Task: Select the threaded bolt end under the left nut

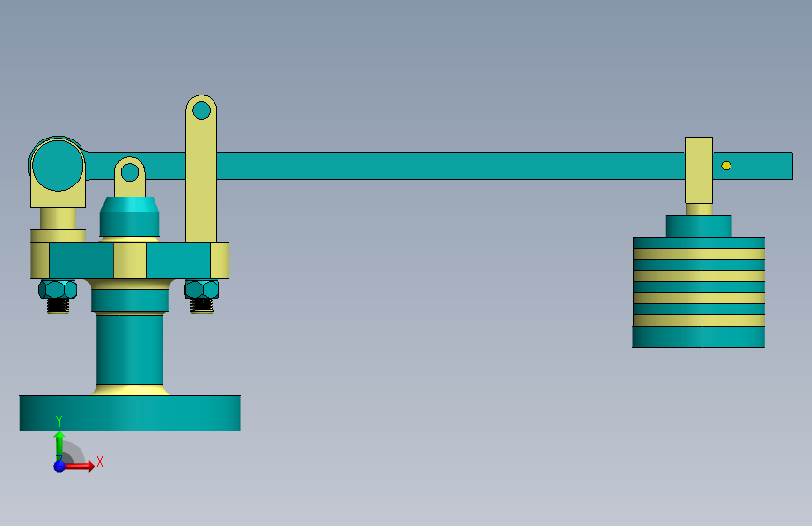Action: (x=57, y=305)
